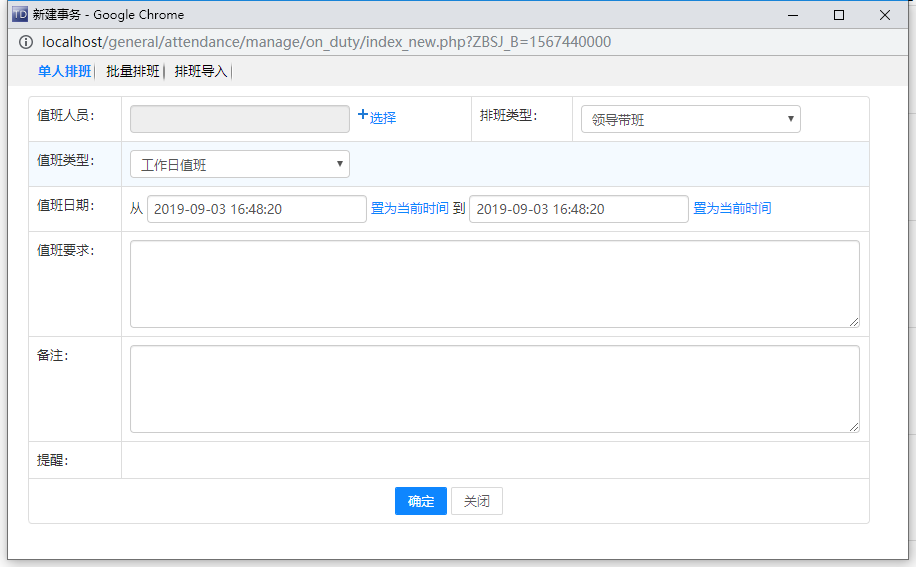Screen dimensions: 916x567
Task: Set start date via first 置为当前时间 link
Action: coord(409,209)
